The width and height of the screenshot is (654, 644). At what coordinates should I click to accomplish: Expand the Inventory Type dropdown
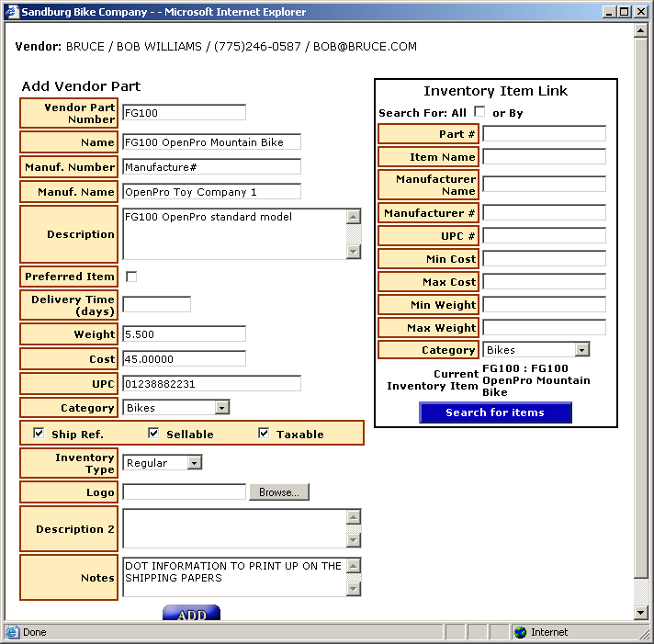click(x=194, y=463)
